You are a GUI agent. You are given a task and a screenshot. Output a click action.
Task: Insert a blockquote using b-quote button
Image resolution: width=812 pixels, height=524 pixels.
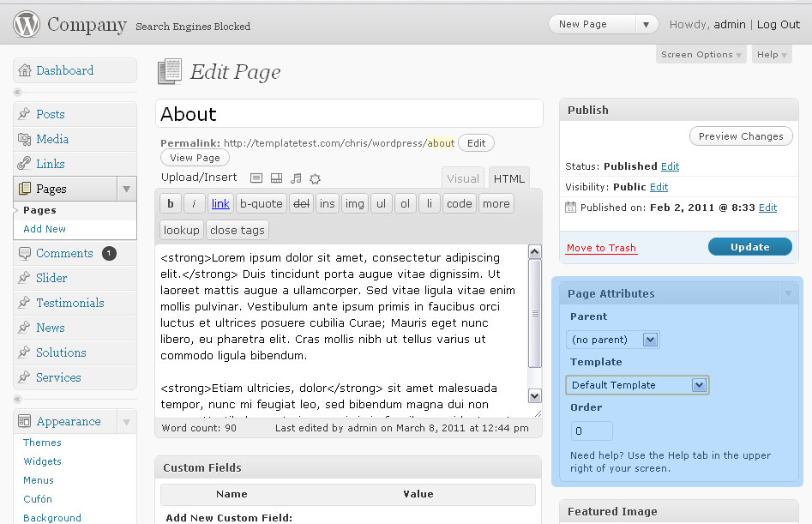point(261,204)
